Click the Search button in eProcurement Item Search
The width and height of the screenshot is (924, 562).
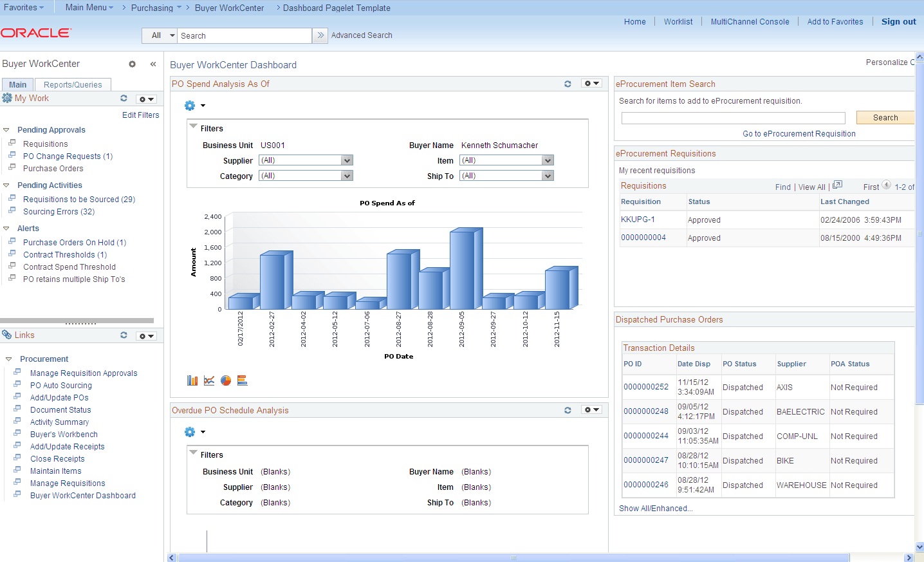885,117
